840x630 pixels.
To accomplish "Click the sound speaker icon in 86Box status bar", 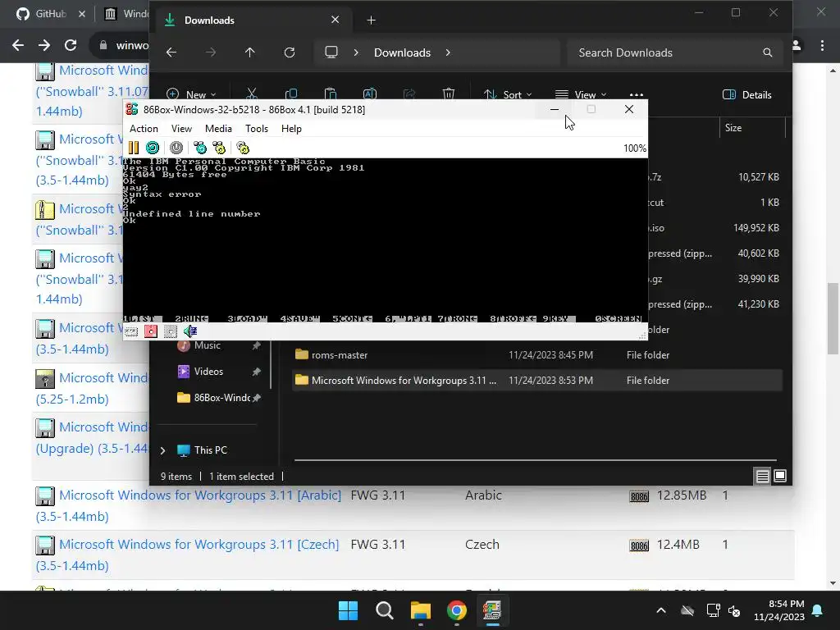I will pos(190,331).
